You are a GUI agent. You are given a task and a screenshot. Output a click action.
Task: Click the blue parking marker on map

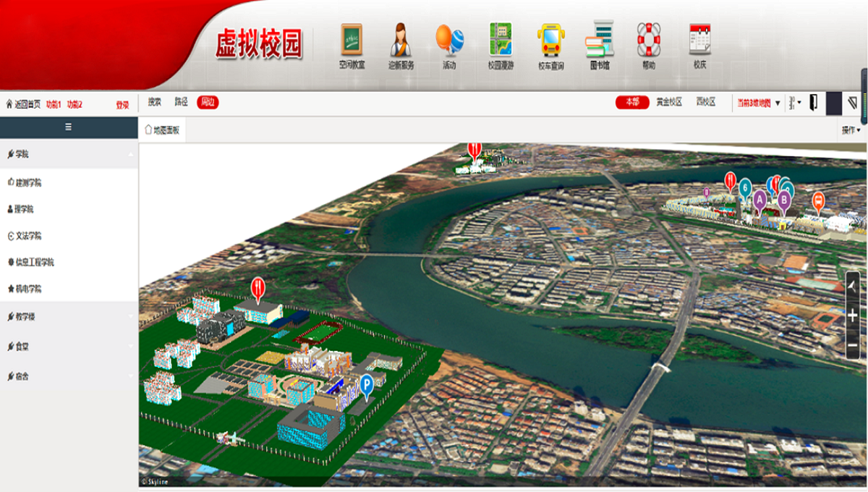click(367, 385)
